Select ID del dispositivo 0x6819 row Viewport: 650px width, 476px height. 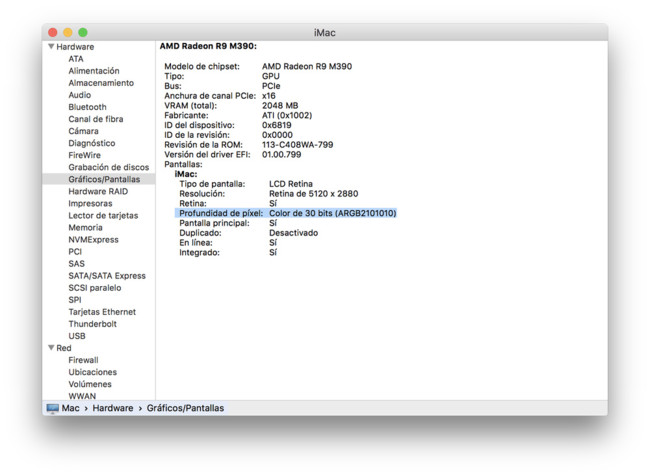click(228, 125)
